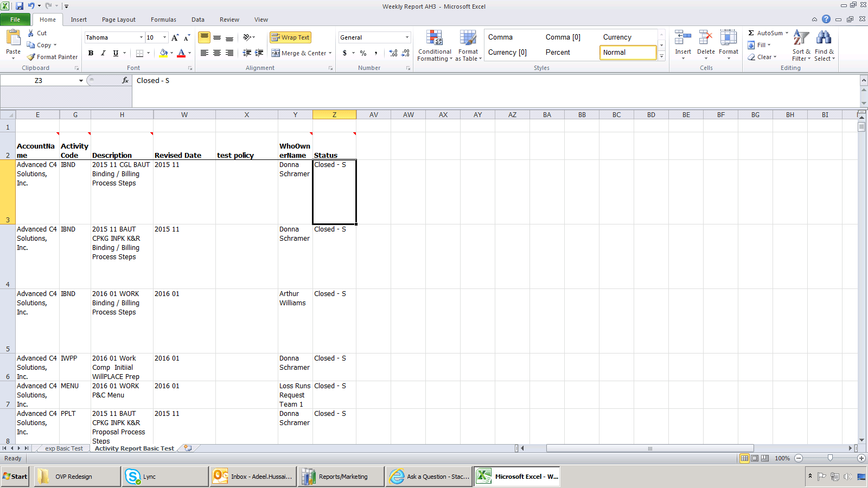Screen dimensions: 868x488
Task: Switch to the Insert ribbon tab
Action: pyautogui.click(x=79, y=20)
